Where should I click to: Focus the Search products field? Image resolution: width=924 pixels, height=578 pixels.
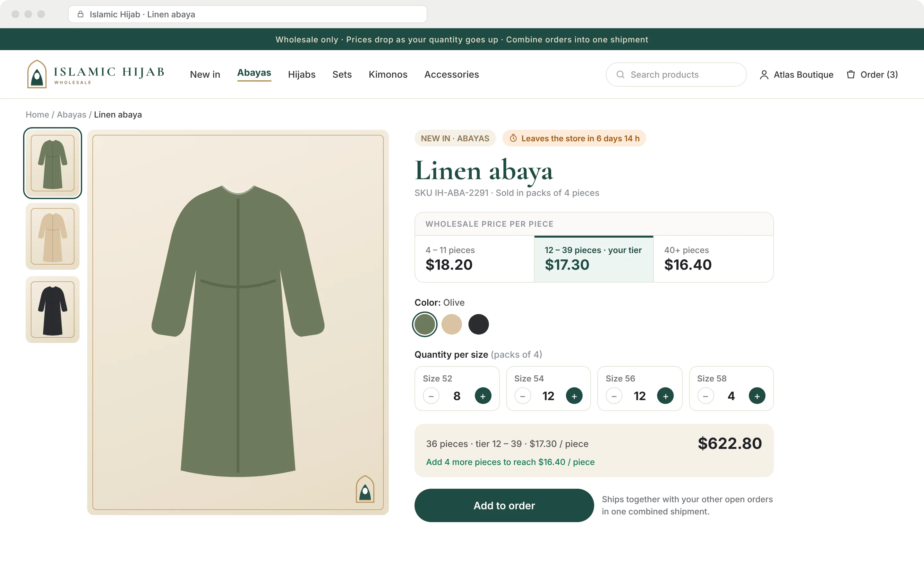pos(676,74)
